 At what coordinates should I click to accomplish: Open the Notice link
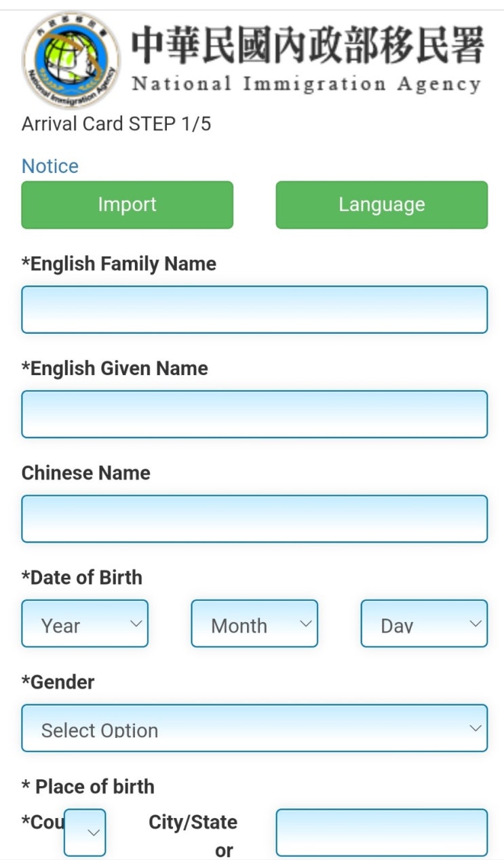click(50, 166)
